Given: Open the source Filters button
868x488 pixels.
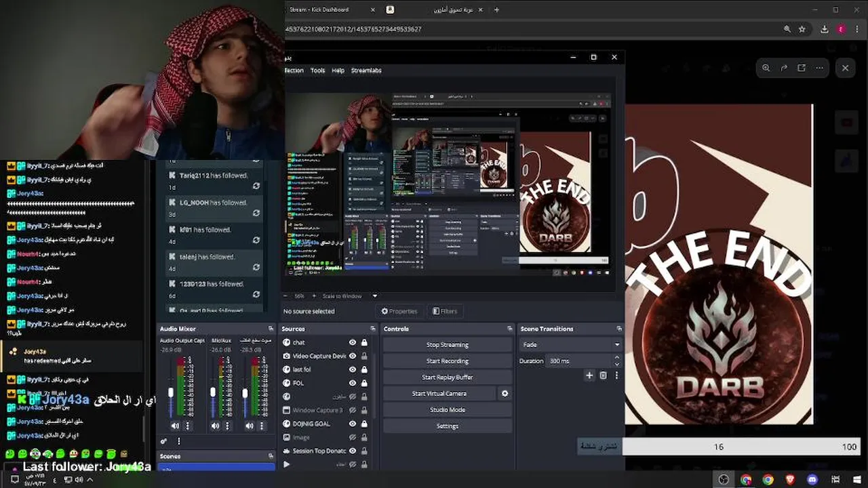Looking at the screenshot, I should coord(445,311).
